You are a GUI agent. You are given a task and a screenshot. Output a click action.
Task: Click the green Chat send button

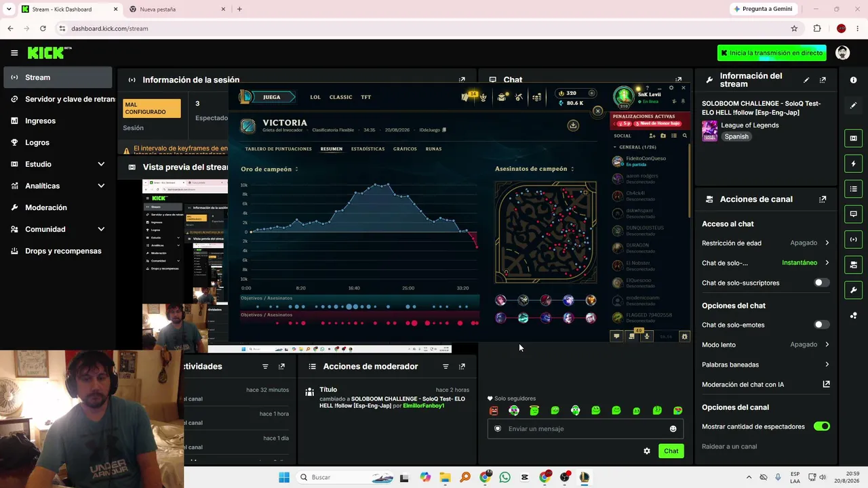click(x=671, y=451)
